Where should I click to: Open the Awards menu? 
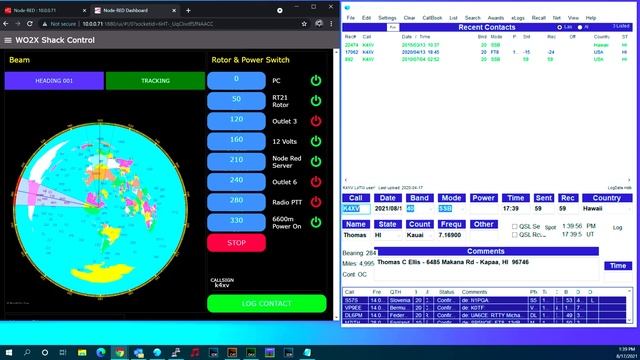coord(496,18)
